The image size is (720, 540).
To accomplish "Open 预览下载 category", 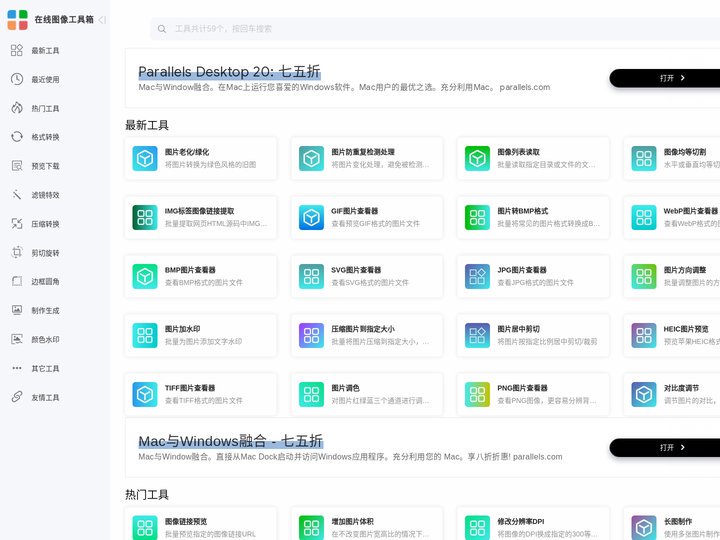I will (45, 166).
